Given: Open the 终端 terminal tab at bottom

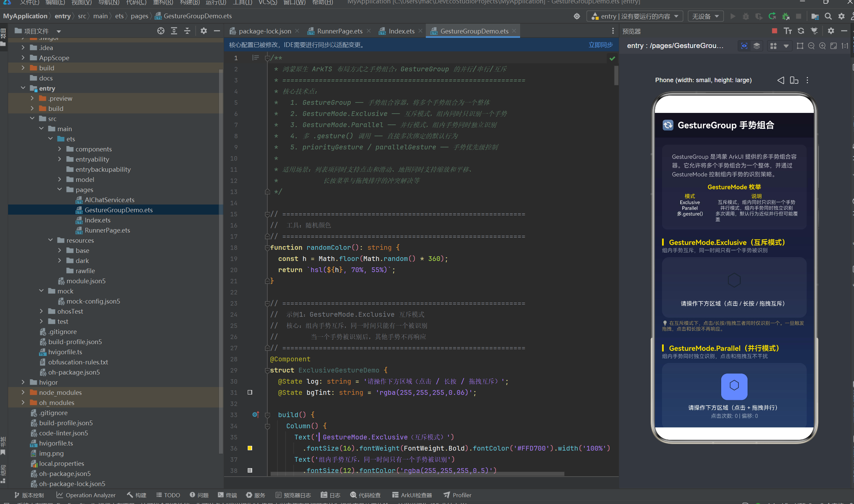Looking at the screenshot, I should [x=227, y=495].
